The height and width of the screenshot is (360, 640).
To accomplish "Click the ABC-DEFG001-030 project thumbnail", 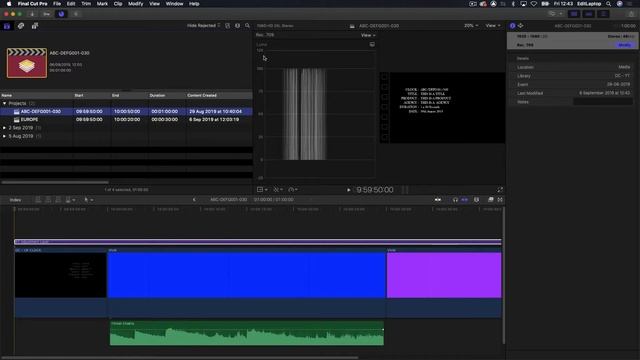I will [x=27, y=63].
